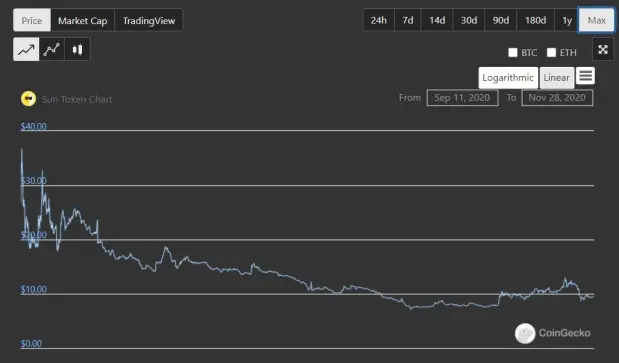This screenshot has height=363, width=619.
Task: Click the $40.00 axis label
Action: tap(34, 126)
